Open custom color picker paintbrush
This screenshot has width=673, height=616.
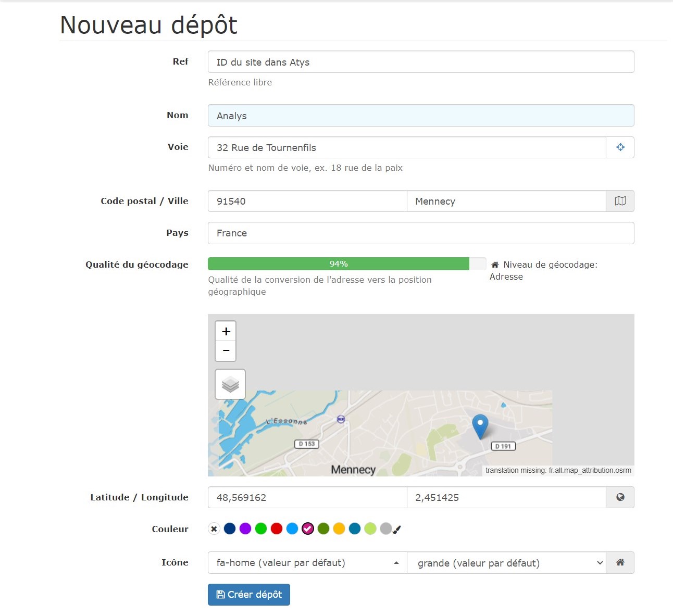tap(397, 530)
